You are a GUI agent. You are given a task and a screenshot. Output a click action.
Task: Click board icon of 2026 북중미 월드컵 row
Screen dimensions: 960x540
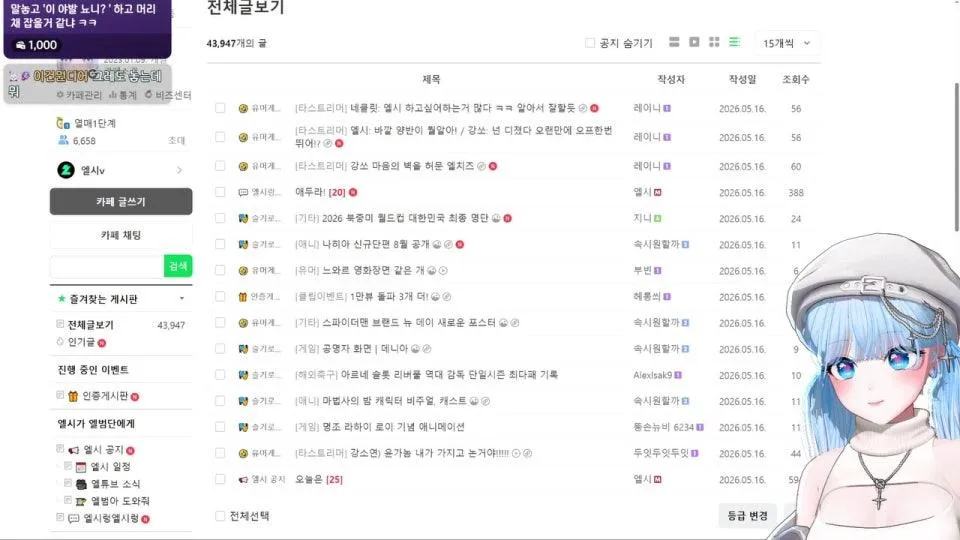click(243, 218)
